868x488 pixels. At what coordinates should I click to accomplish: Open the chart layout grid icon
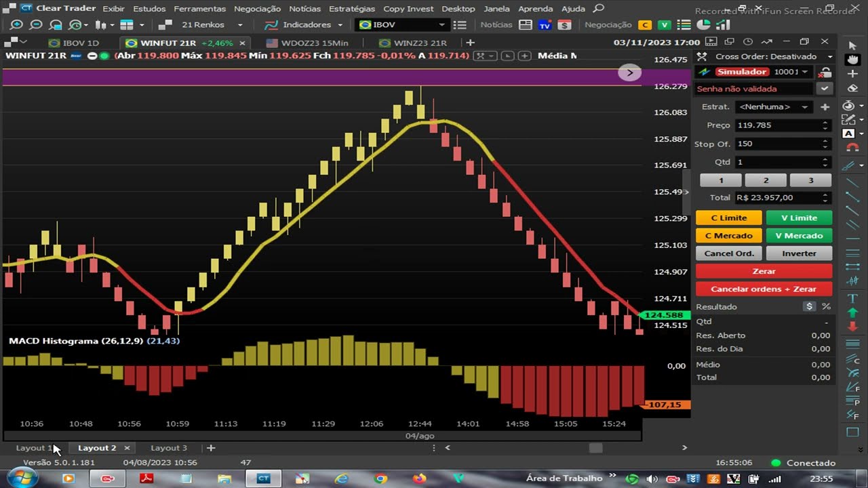pyautogui.click(x=127, y=24)
